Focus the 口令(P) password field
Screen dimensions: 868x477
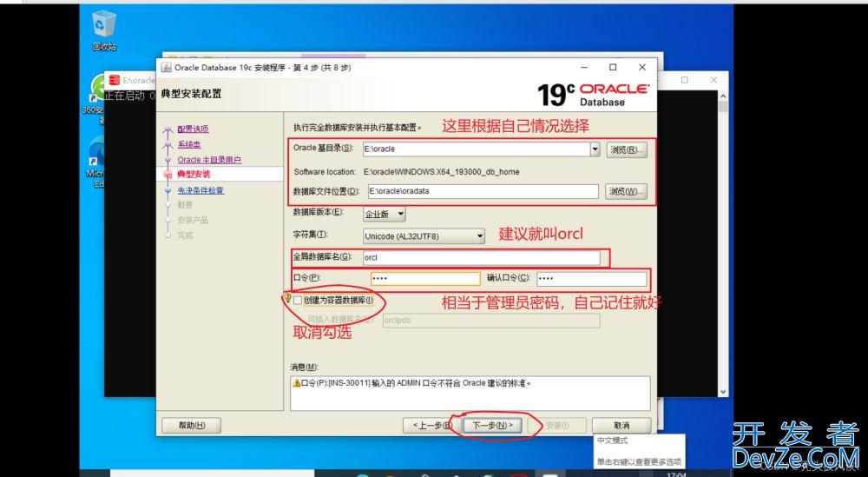425,278
